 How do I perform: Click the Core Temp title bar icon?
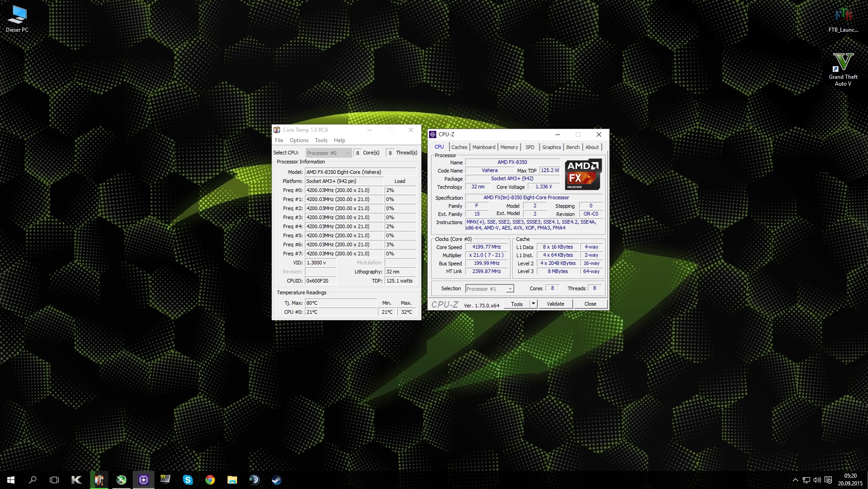277,130
